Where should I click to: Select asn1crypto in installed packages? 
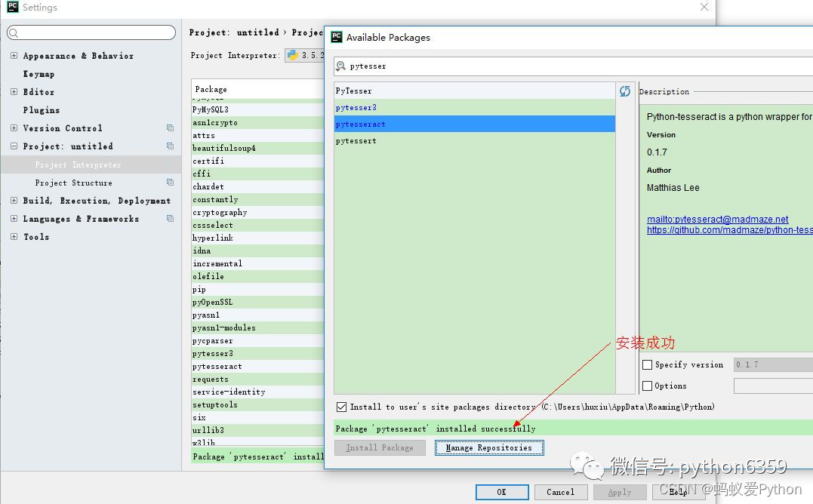pyautogui.click(x=257, y=123)
